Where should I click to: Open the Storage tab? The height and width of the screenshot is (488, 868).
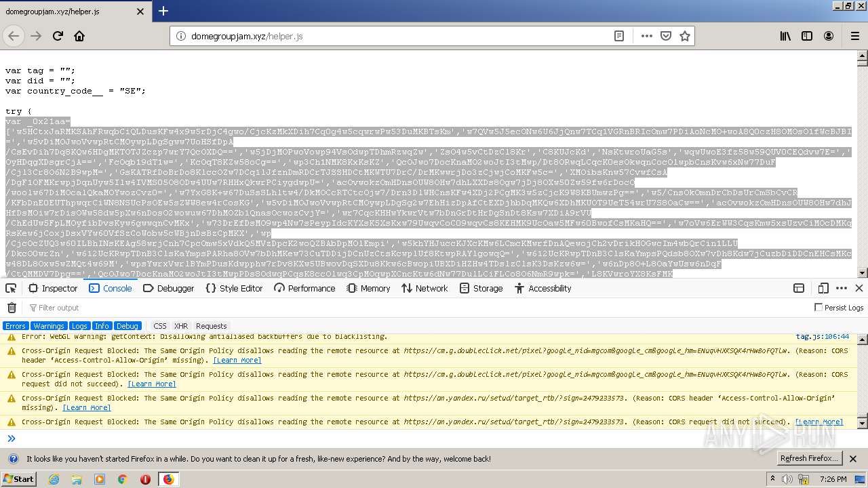tap(481, 288)
